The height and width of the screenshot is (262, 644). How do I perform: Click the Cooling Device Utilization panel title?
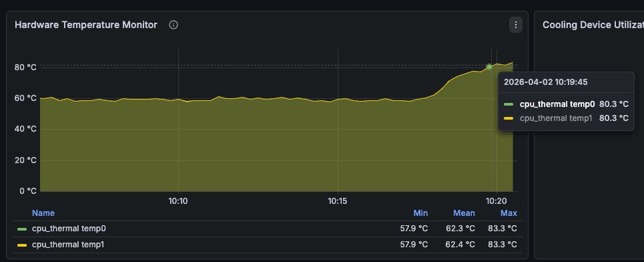point(593,25)
